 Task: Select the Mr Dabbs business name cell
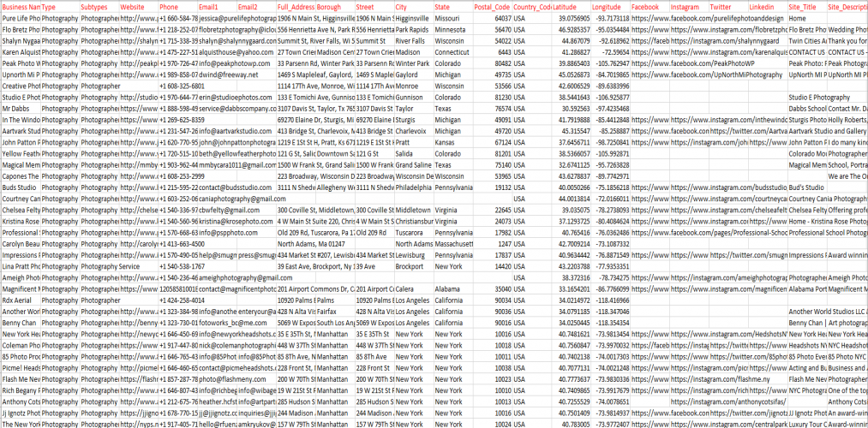[x=21, y=110]
